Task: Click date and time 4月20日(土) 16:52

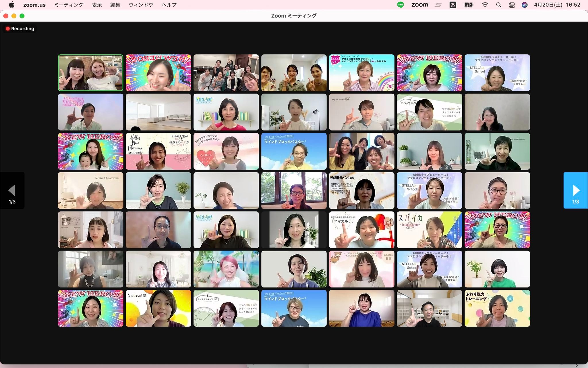Action: click(557, 5)
